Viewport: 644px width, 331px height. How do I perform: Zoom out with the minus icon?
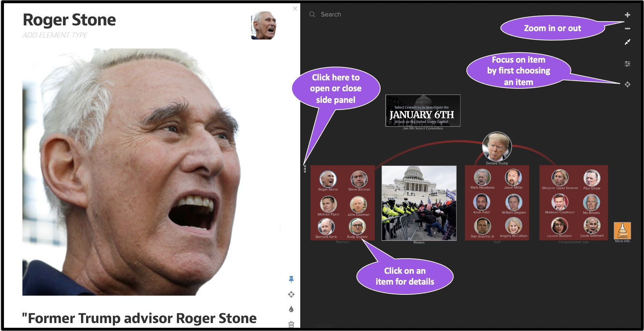(x=627, y=29)
